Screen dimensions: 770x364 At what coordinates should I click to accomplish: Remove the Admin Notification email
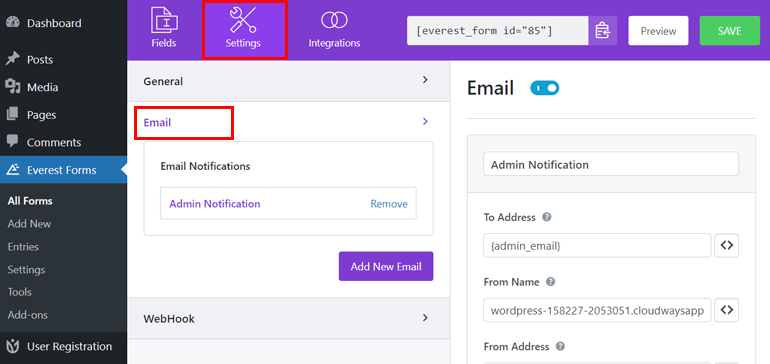[389, 204]
